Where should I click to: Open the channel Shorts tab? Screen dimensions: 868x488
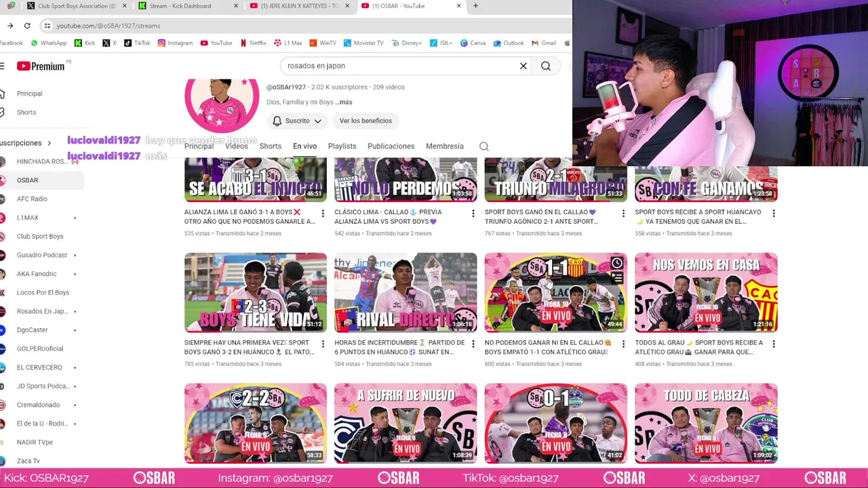271,146
